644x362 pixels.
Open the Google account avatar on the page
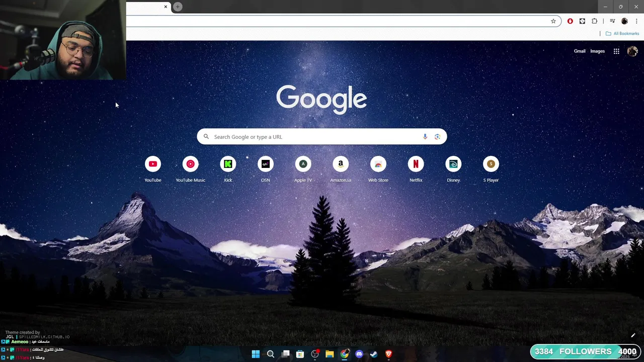632,51
